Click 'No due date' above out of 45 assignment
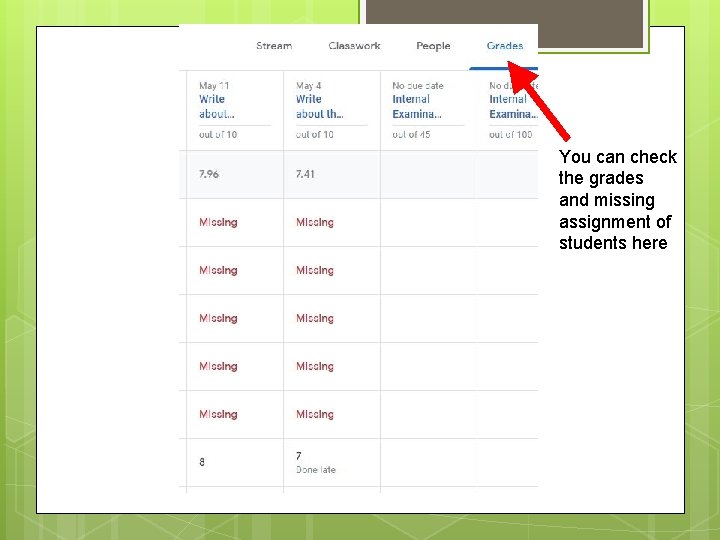This screenshot has height=540, width=720. [418, 86]
